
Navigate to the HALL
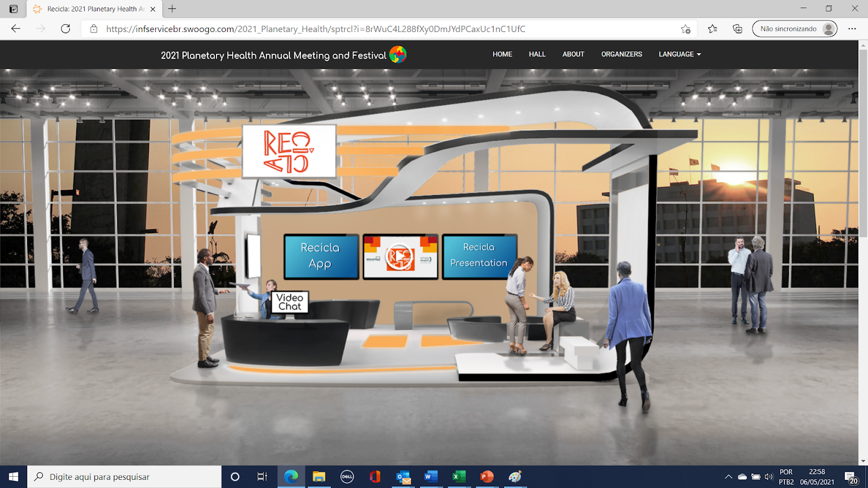click(x=537, y=54)
